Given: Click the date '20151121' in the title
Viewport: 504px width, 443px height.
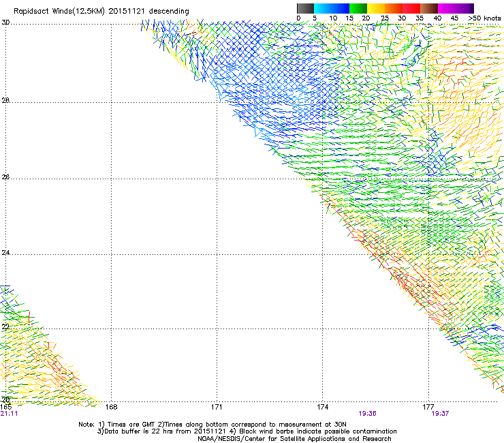Looking at the screenshot, I should point(127,11).
